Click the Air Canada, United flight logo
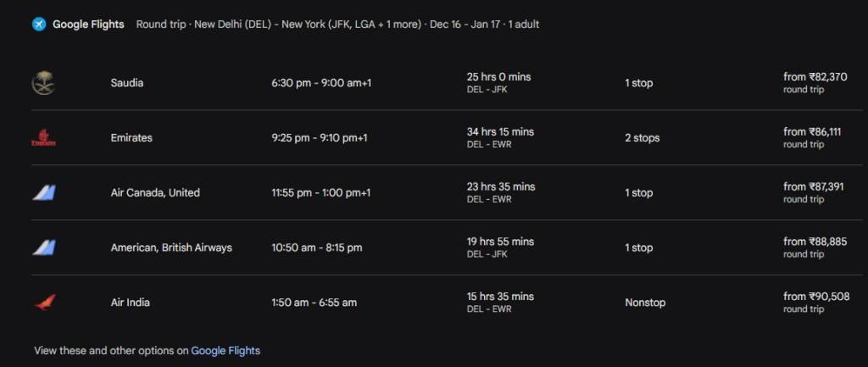 [44, 193]
